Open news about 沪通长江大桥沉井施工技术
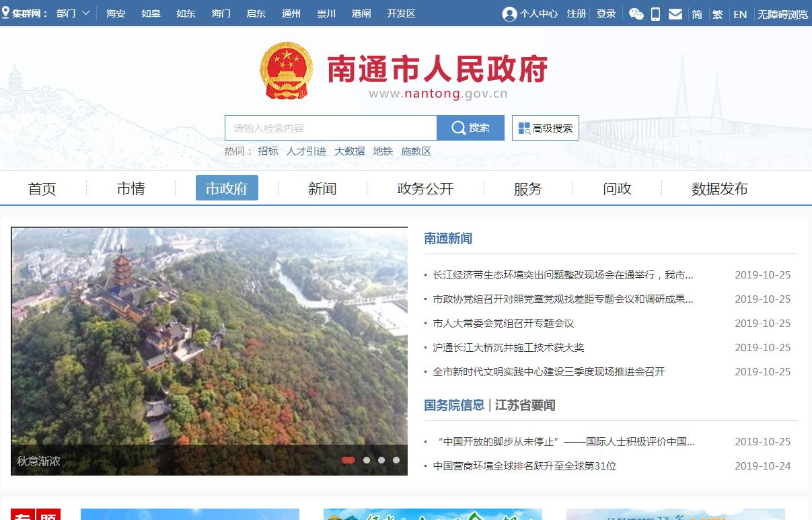This screenshot has height=520, width=812. (x=509, y=348)
